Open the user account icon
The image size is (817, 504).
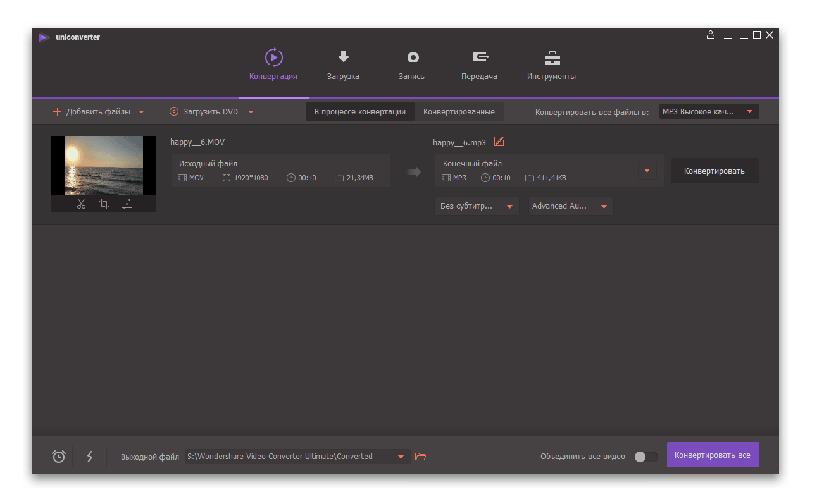coord(711,35)
